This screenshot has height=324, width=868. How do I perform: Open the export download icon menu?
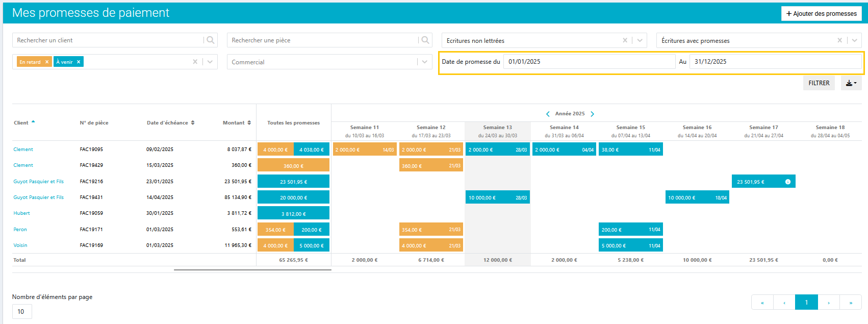coord(851,83)
